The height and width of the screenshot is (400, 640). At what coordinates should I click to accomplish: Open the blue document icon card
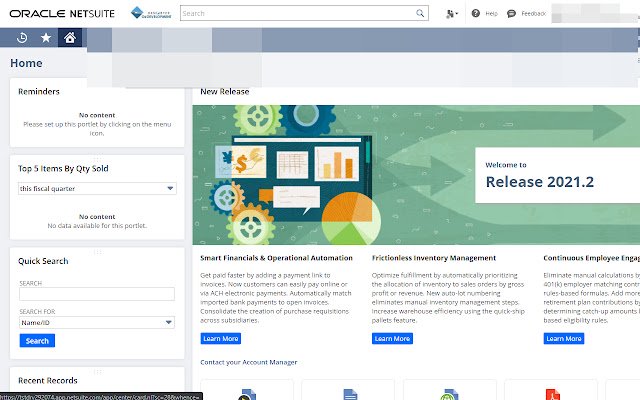point(350,394)
